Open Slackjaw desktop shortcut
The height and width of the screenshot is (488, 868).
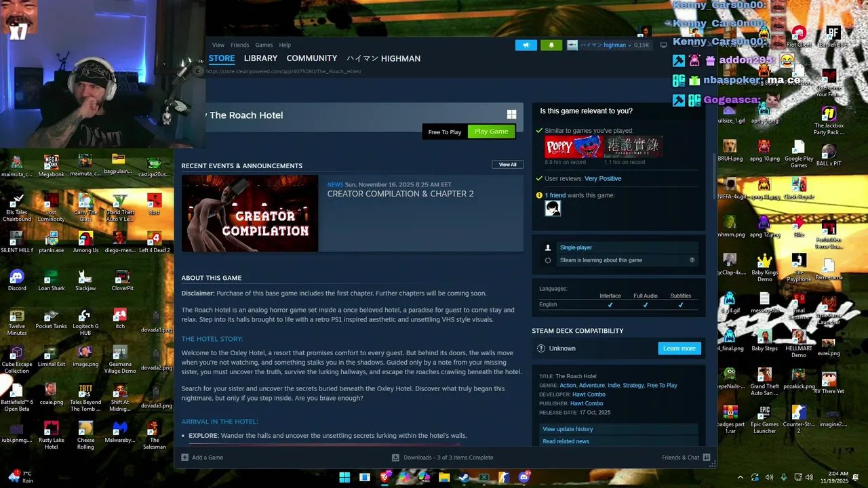click(85, 280)
